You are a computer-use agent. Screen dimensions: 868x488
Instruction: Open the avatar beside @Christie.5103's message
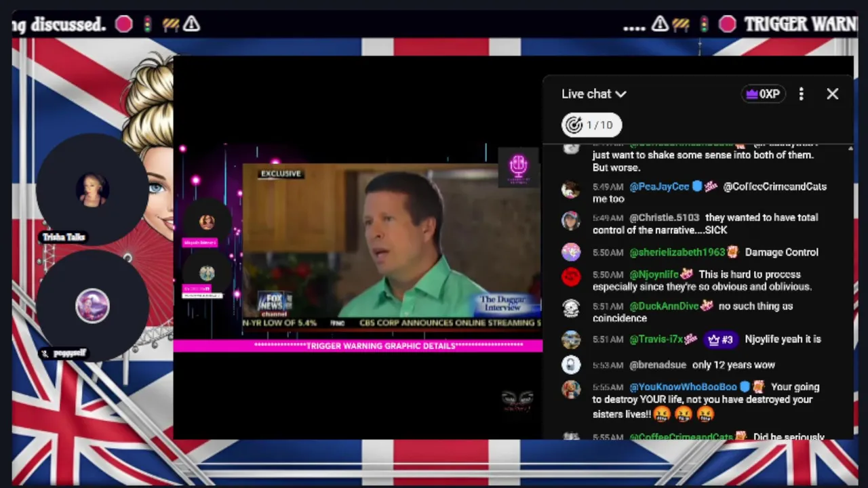point(571,221)
